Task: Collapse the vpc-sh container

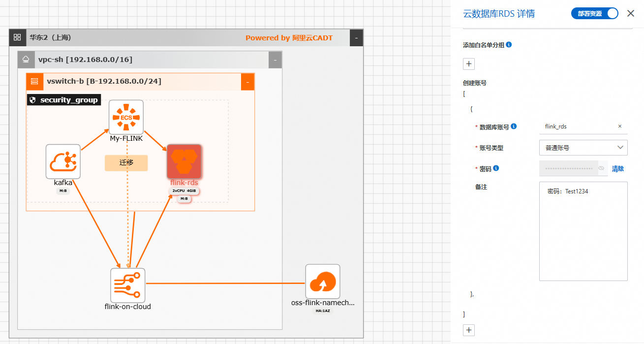Action: [275, 60]
